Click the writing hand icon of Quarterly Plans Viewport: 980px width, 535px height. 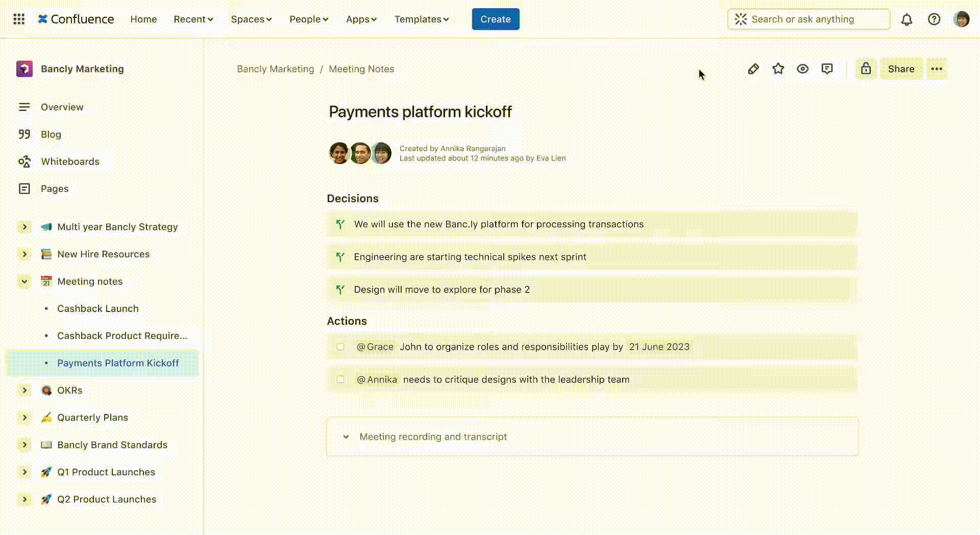pyautogui.click(x=46, y=418)
